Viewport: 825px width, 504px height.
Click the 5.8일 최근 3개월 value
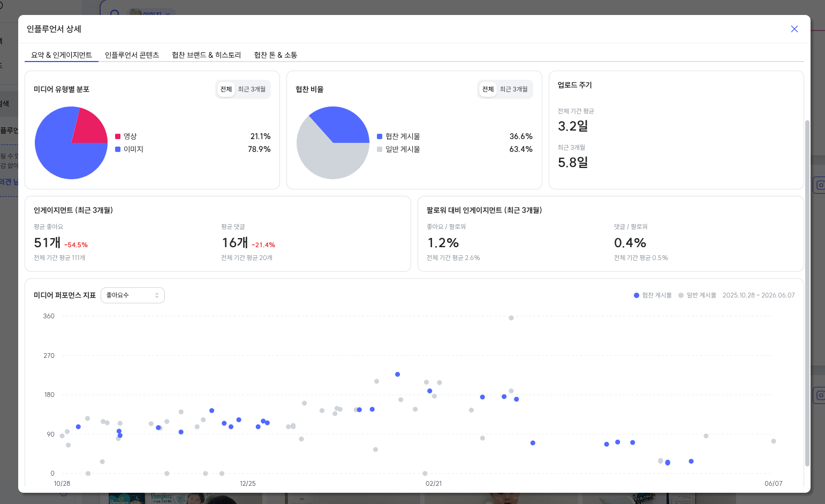pyautogui.click(x=573, y=163)
